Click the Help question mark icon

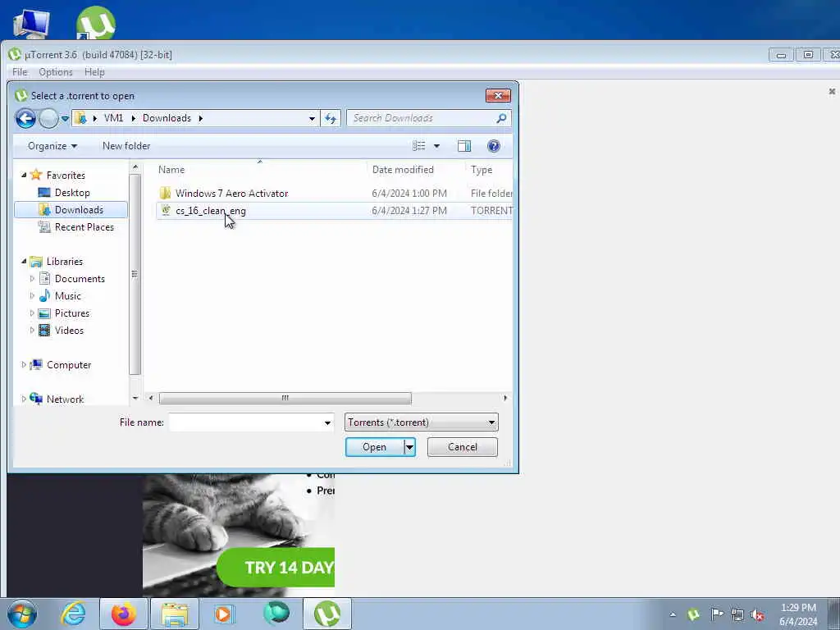pyautogui.click(x=493, y=146)
